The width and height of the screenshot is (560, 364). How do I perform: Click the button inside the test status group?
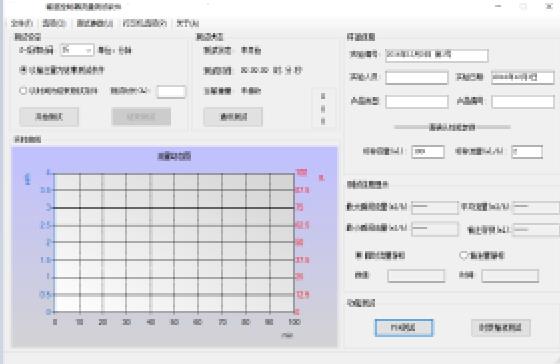click(233, 117)
